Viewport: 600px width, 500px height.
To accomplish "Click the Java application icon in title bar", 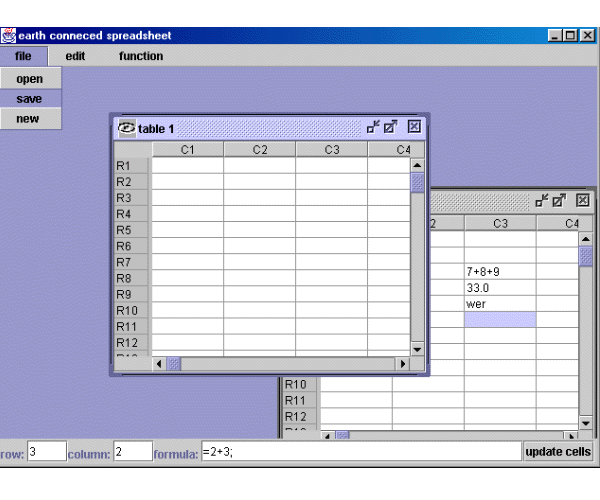I will pyautogui.click(x=8, y=36).
